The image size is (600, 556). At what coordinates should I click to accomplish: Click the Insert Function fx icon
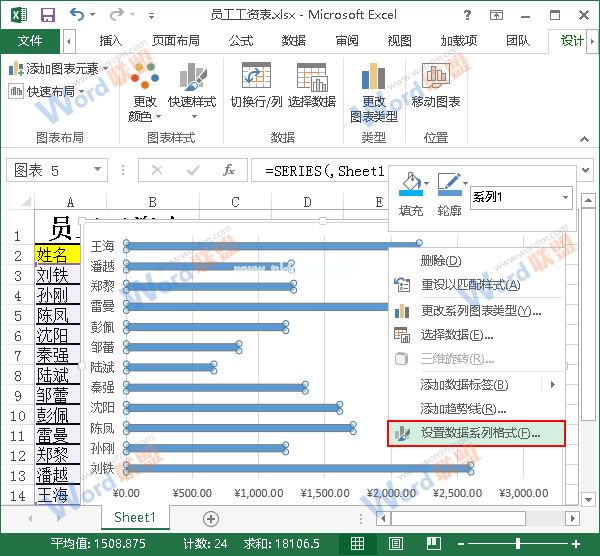tap(229, 170)
